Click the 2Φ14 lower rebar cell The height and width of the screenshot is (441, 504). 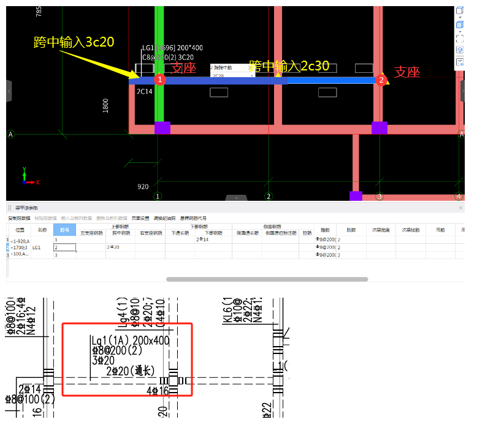[x=213, y=239]
